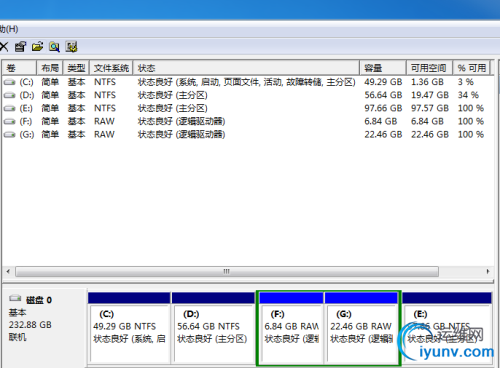Click the (F:) volume name in list
The height and width of the screenshot is (368, 500).
click(x=26, y=121)
